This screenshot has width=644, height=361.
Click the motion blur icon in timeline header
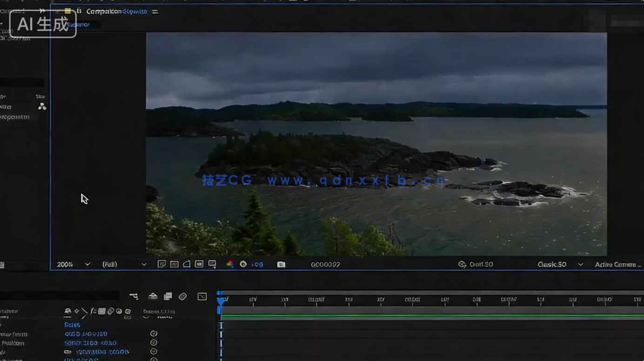(x=183, y=296)
